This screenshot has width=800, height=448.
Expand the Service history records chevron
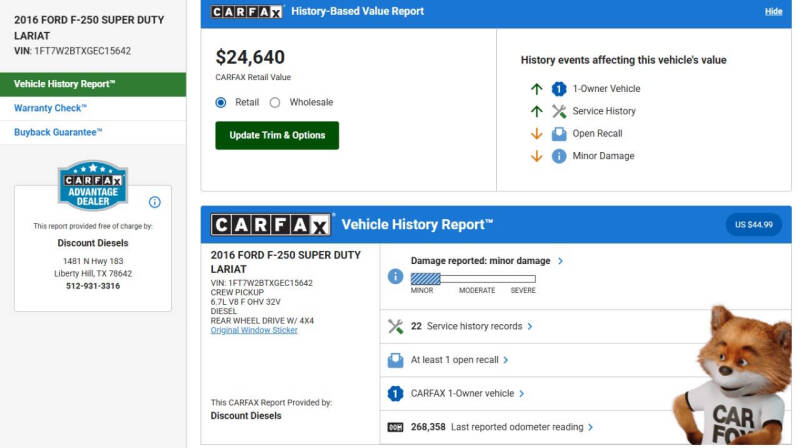[530, 326]
